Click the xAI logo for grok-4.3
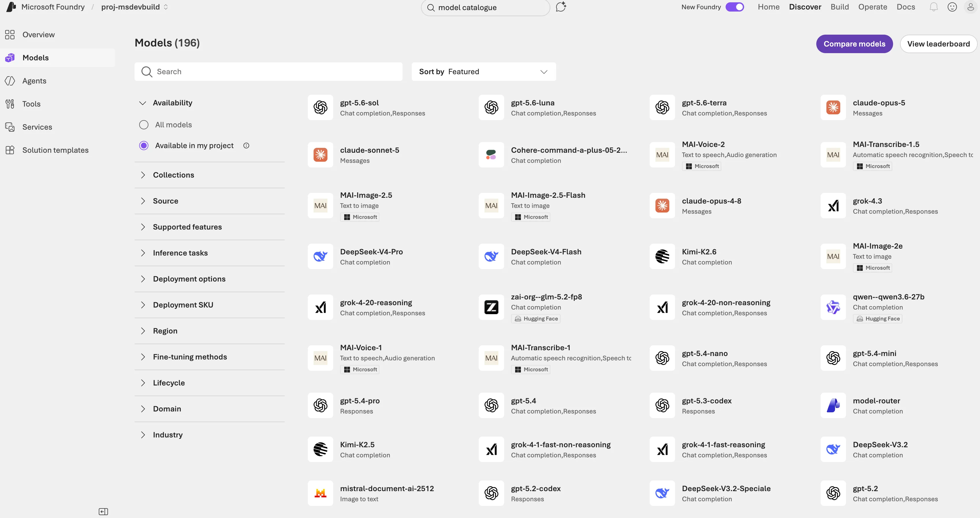Screen dimensions: 980x518 [833, 206]
